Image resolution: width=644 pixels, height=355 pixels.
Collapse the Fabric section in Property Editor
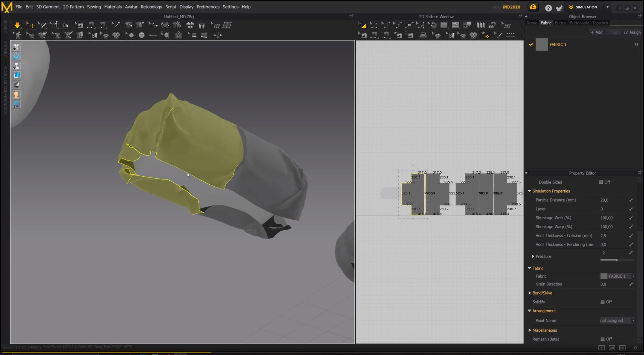(529, 268)
